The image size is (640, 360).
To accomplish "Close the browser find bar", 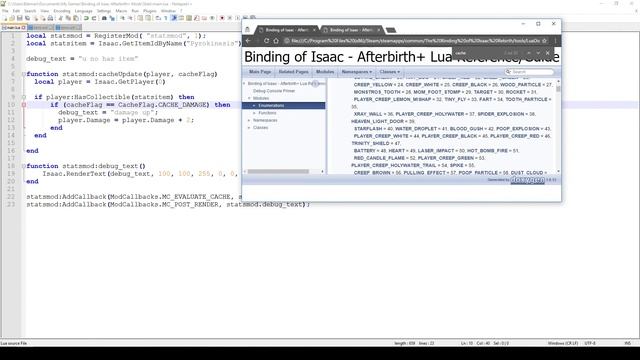I will coord(548,53).
